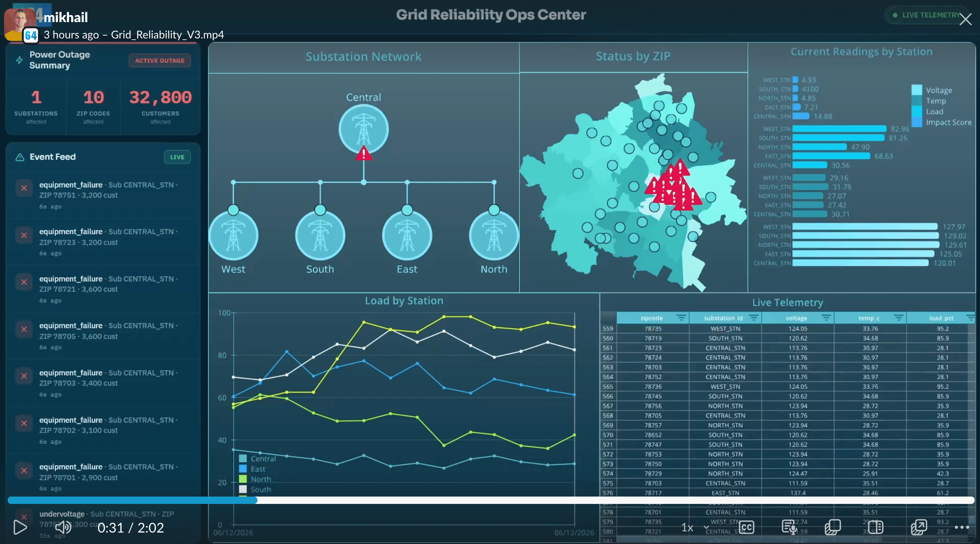Open the 1x playback speed dropdown
980x544 pixels.
694,528
